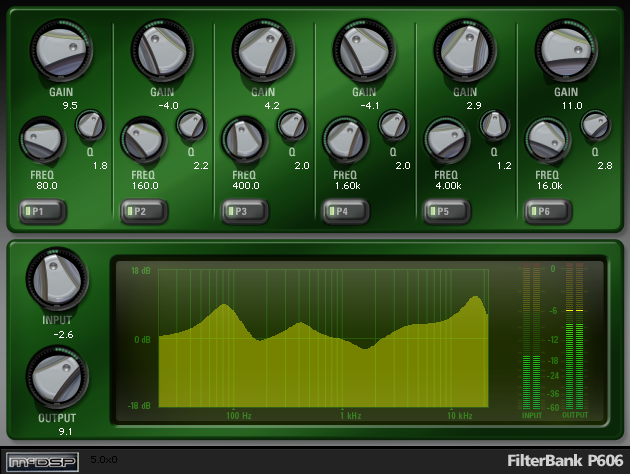Toggle the P2 band enable button
The width and height of the screenshot is (630, 474).
coord(144,211)
